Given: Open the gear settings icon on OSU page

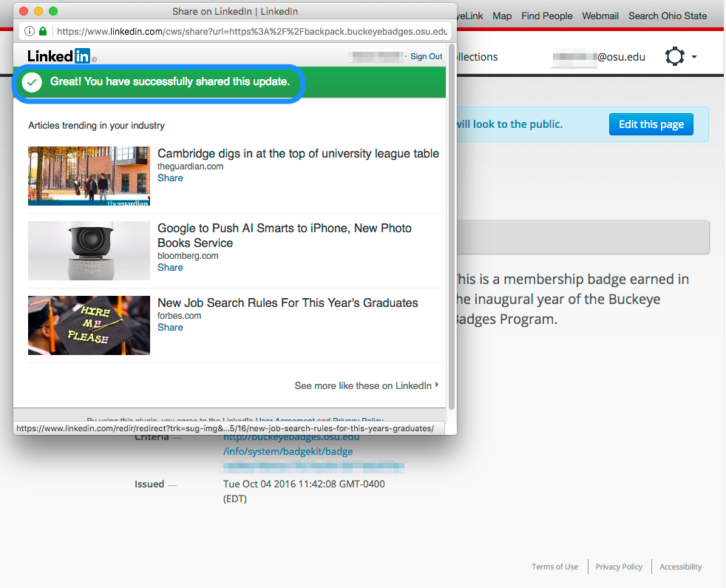Looking at the screenshot, I should (x=674, y=56).
